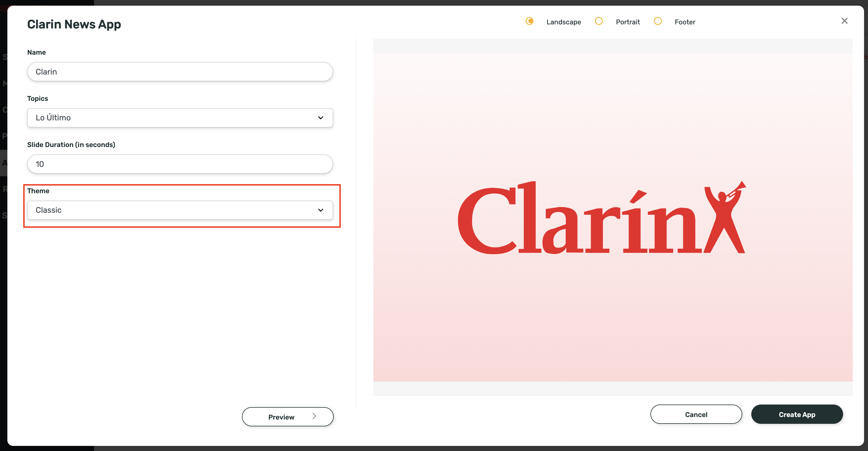Click the chevron arrow inside Preview button

pos(314,416)
